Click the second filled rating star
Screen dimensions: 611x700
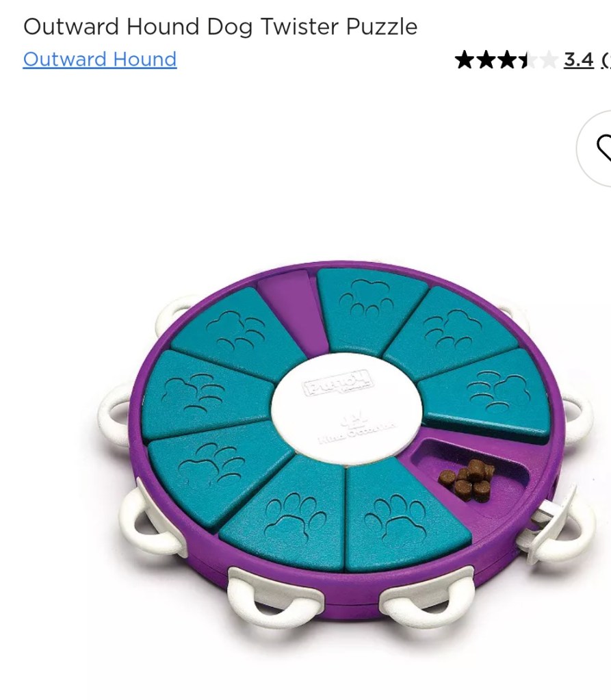point(486,60)
